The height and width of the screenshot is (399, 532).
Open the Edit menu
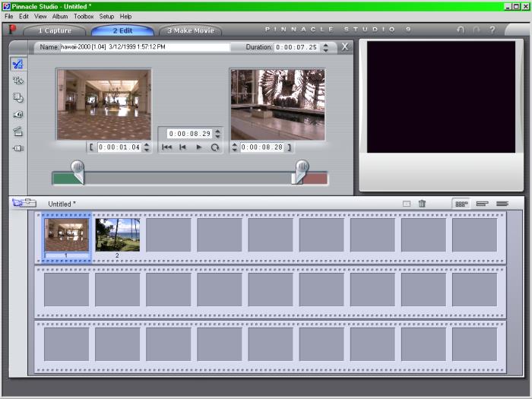[x=24, y=16]
